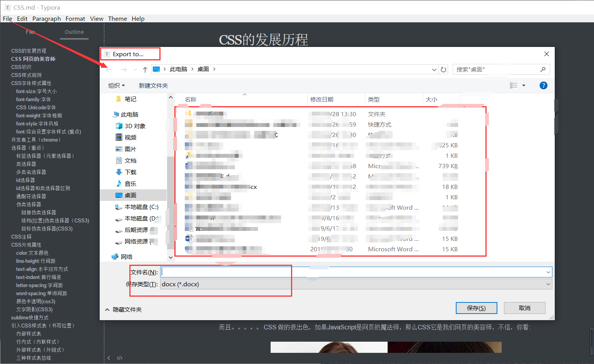Open File menu in Typora

pyautogui.click(x=7, y=18)
